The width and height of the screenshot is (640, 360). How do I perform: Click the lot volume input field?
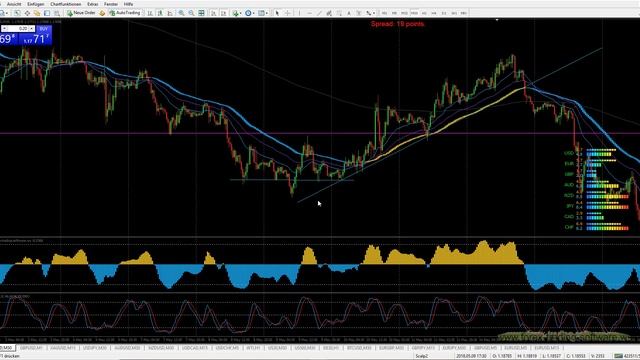coord(19,29)
